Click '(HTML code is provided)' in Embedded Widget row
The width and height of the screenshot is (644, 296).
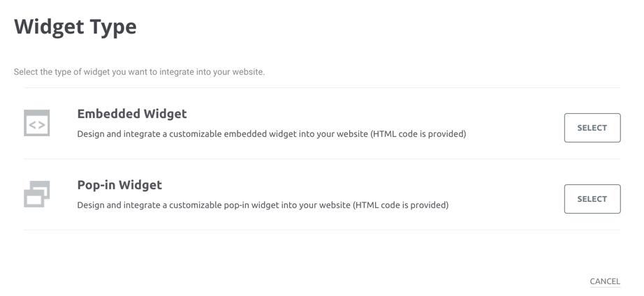[418, 134]
